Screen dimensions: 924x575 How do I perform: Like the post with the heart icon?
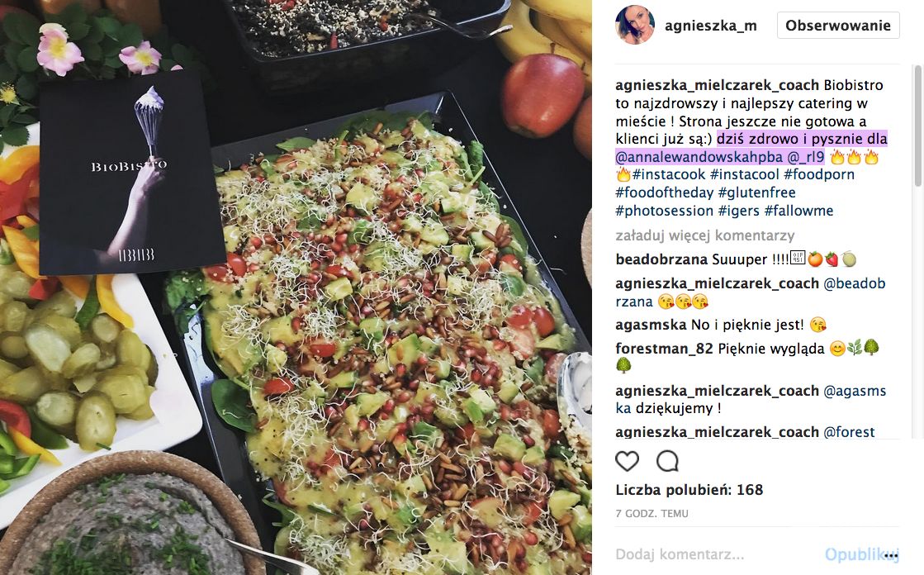tap(627, 461)
